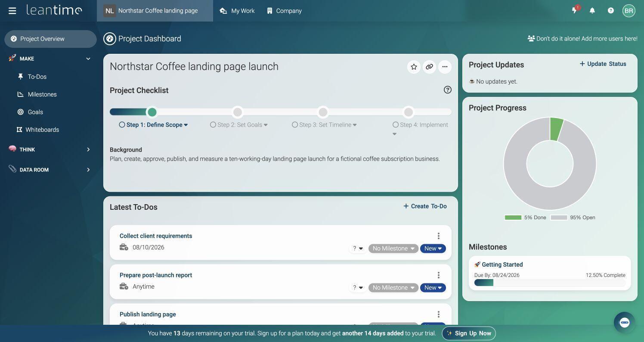Open the help question mark in header
The height and width of the screenshot is (342, 644).
coord(610,10)
